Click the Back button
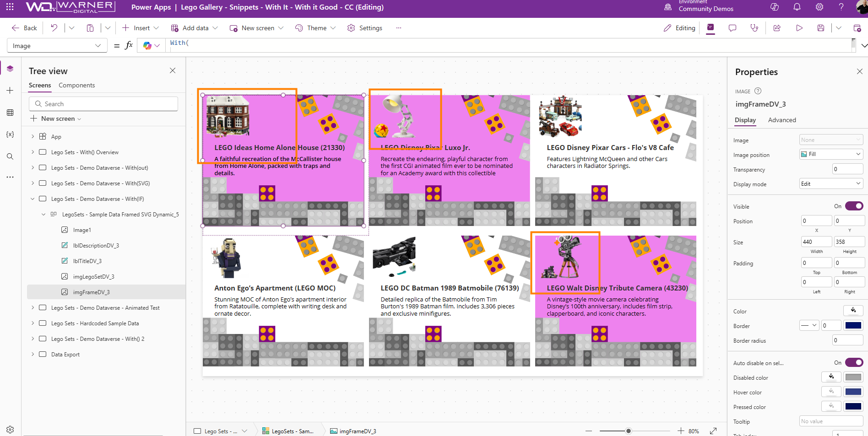Image resolution: width=868 pixels, height=436 pixels. [x=24, y=28]
